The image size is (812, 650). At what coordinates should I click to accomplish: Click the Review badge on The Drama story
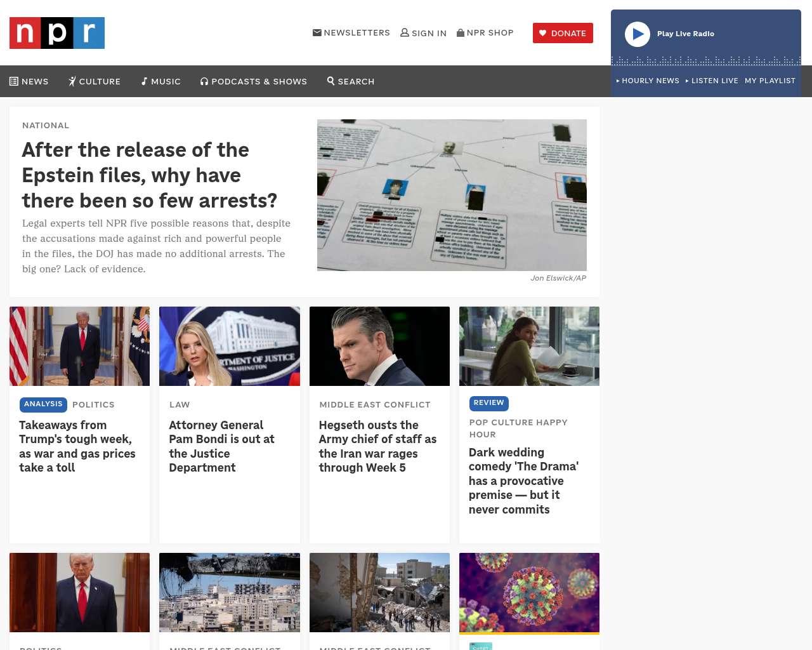tap(488, 403)
